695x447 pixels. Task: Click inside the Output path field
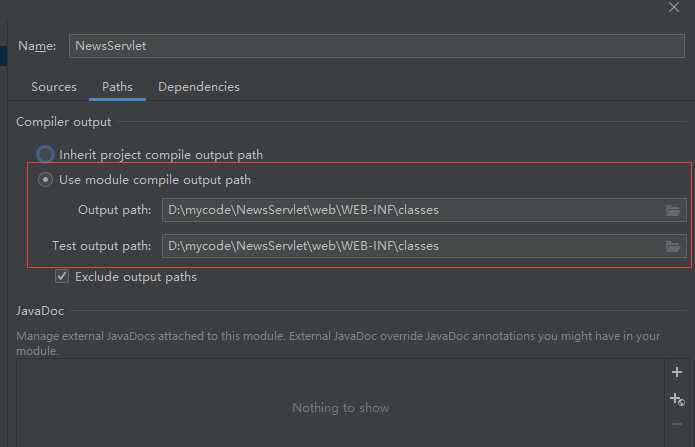point(413,210)
